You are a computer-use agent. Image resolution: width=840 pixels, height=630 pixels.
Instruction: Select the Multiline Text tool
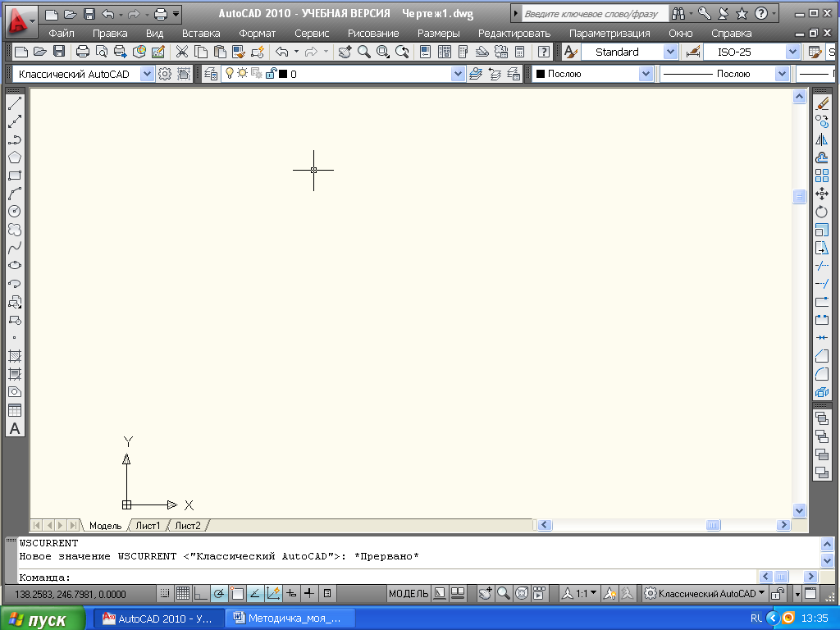point(15,428)
